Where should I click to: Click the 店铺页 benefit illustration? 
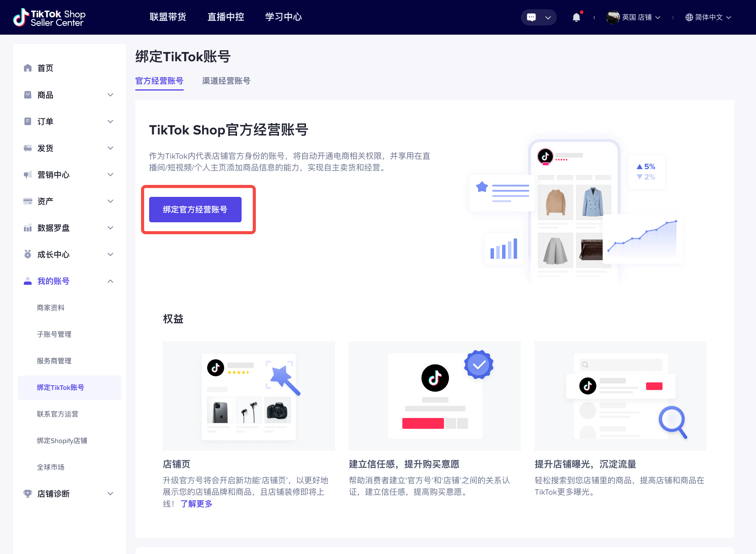tap(249, 396)
